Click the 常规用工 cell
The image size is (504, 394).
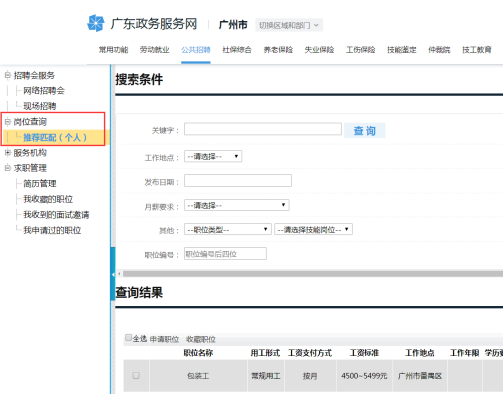[x=266, y=376]
